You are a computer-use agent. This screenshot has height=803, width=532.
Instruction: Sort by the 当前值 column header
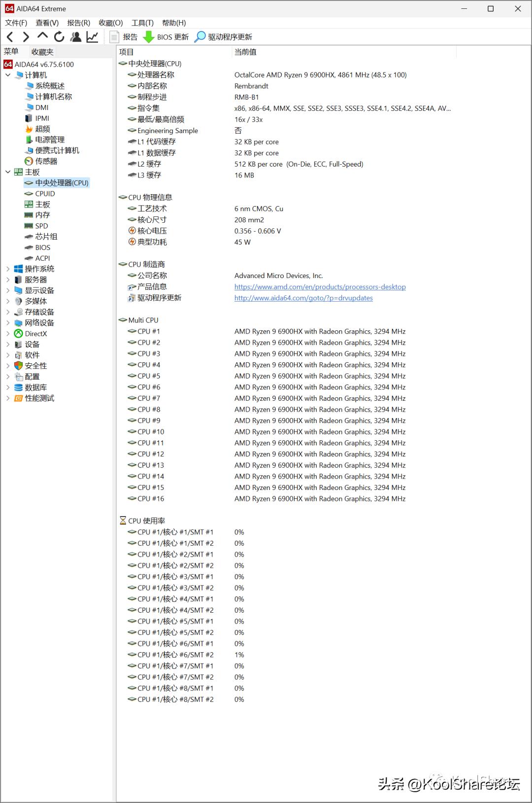[344, 52]
